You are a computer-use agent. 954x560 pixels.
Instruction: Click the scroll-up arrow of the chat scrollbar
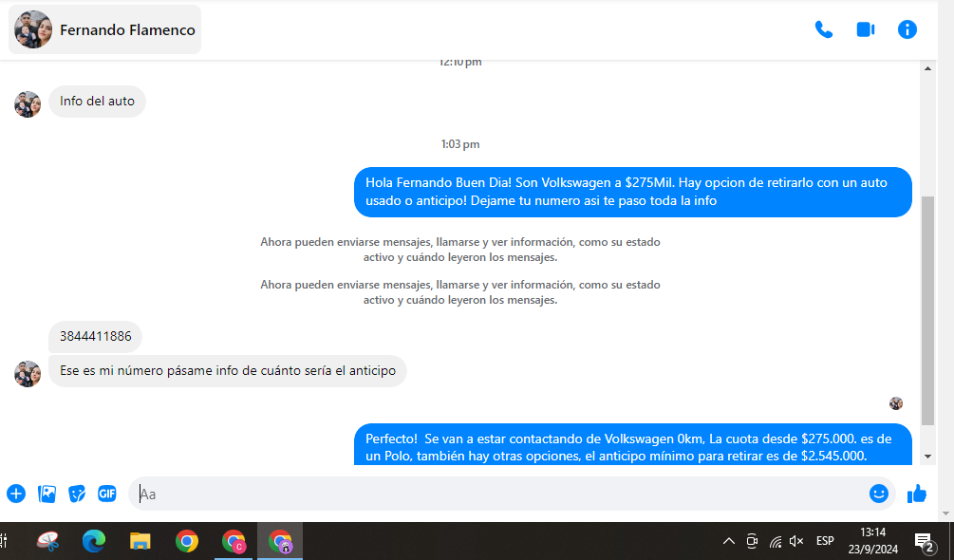click(x=927, y=68)
